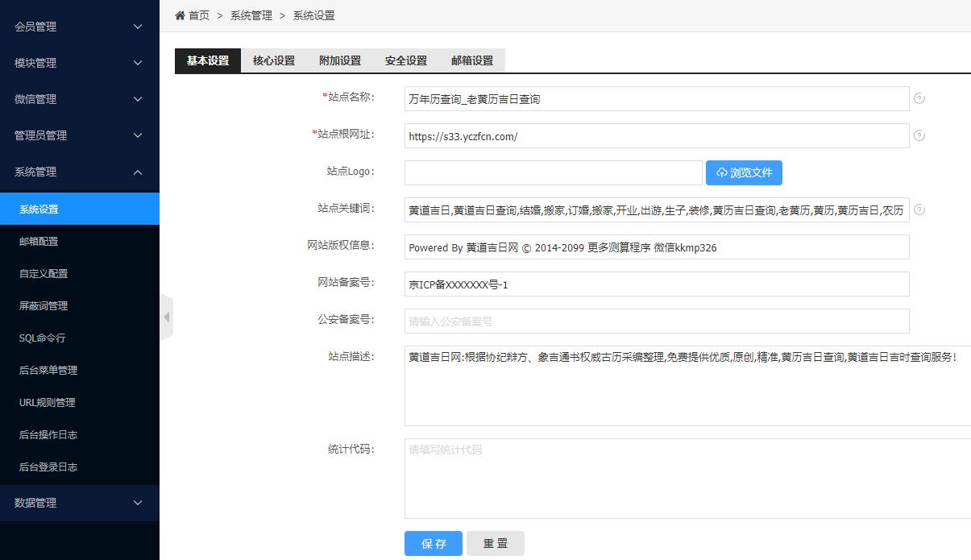
Task: Expand the 会员管理 menu
Action: [79, 27]
